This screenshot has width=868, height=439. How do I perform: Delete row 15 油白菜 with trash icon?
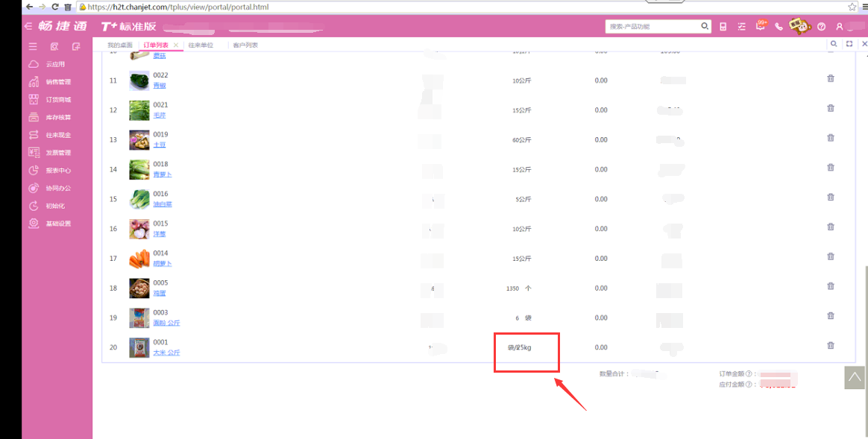(x=831, y=197)
